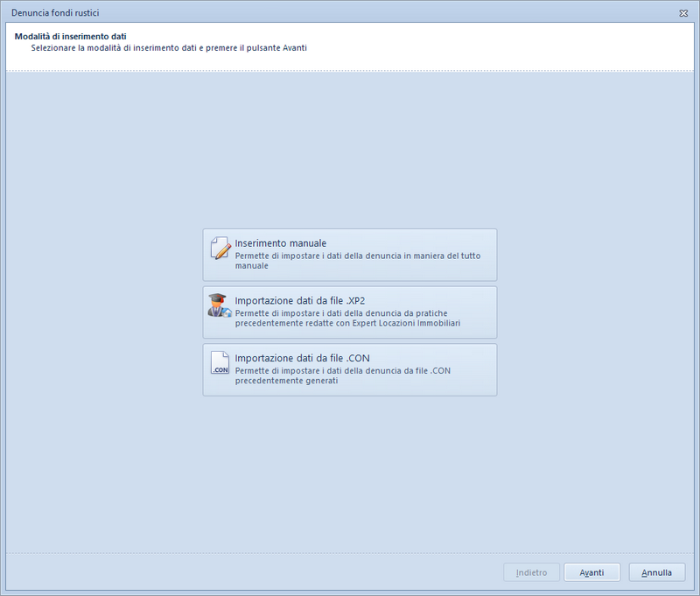
Task: Select Importazione dati da file .XP2 title
Action: pos(299,300)
